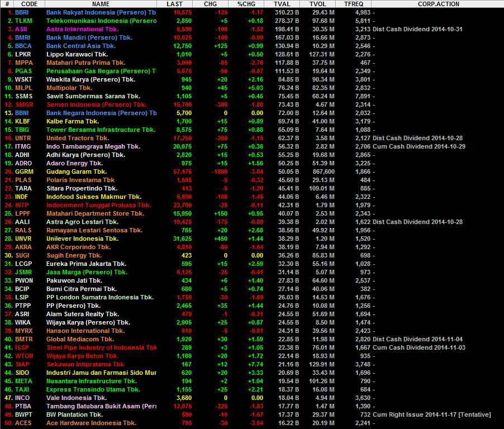Sort by the CHG column header
The image size is (504, 429).
point(210,4)
